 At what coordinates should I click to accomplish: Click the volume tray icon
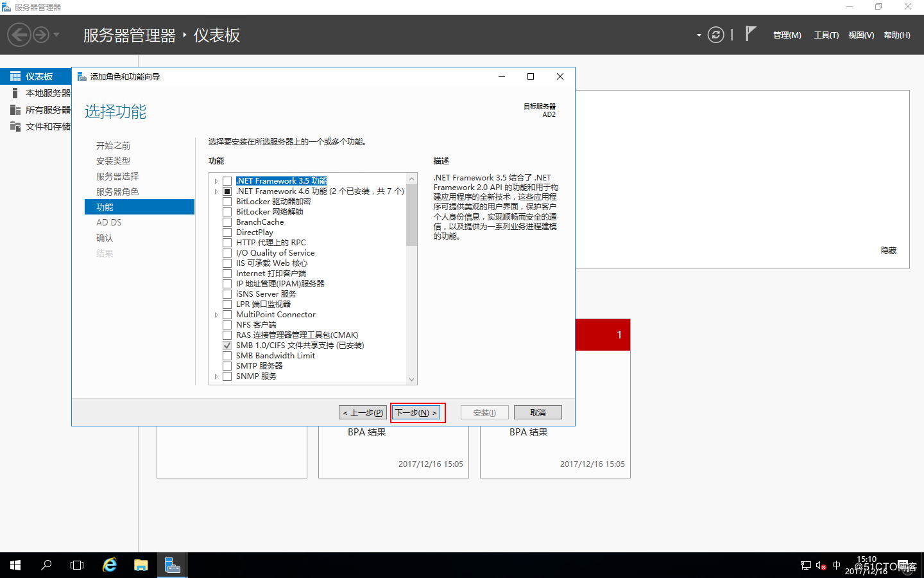pos(821,565)
